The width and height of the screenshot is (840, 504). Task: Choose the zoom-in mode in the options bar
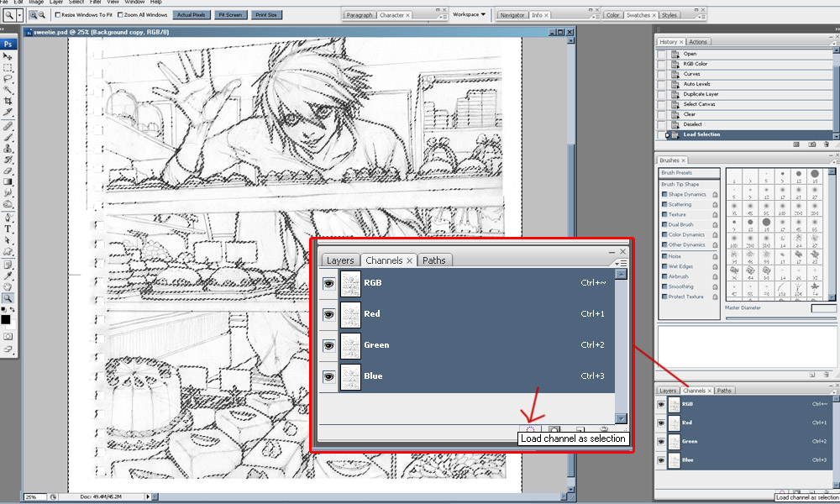tap(34, 15)
